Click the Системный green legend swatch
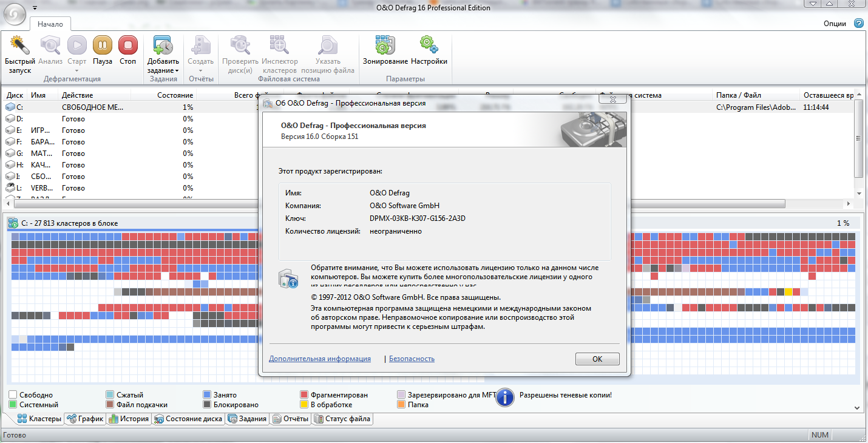 pyautogui.click(x=12, y=405)
